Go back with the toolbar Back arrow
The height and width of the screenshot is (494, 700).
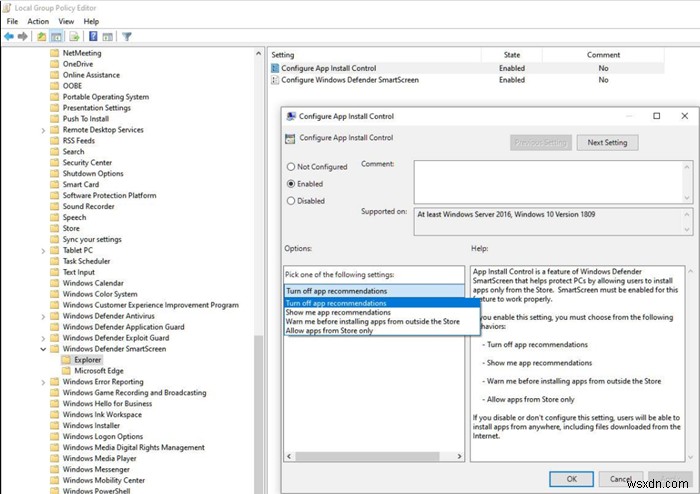coord(9,37)
